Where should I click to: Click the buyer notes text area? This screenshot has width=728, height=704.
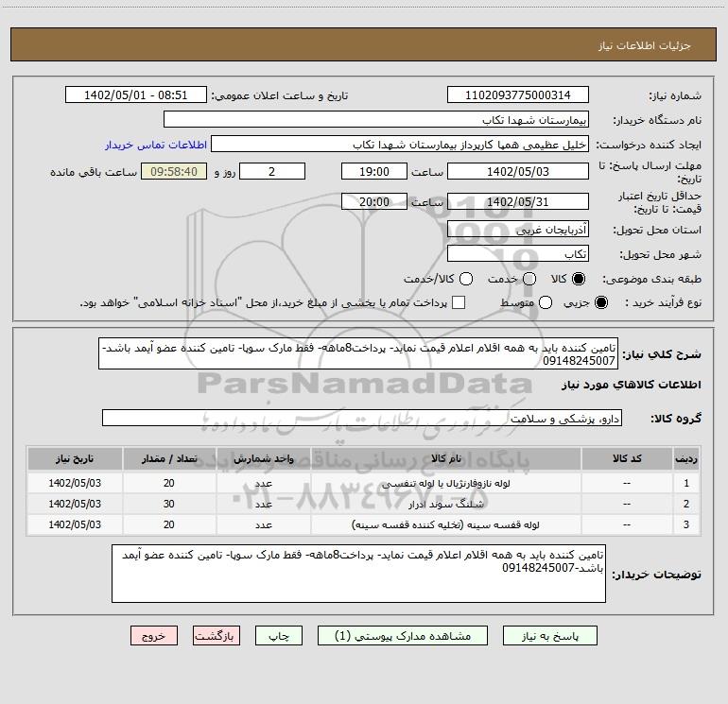pyautogui.click(x=358, y=574)
